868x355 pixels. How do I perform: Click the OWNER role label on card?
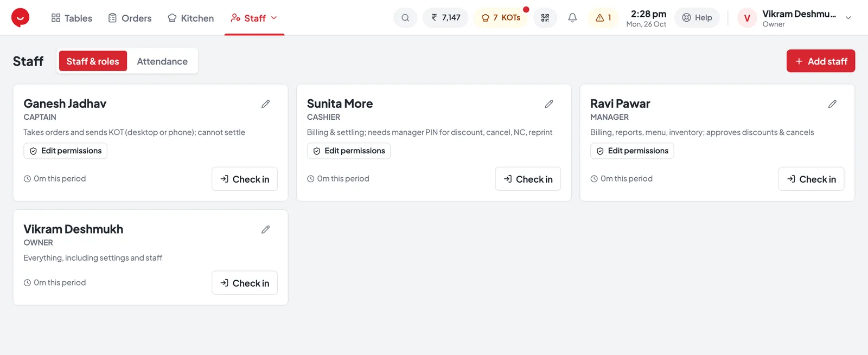[x=38, y=243]
